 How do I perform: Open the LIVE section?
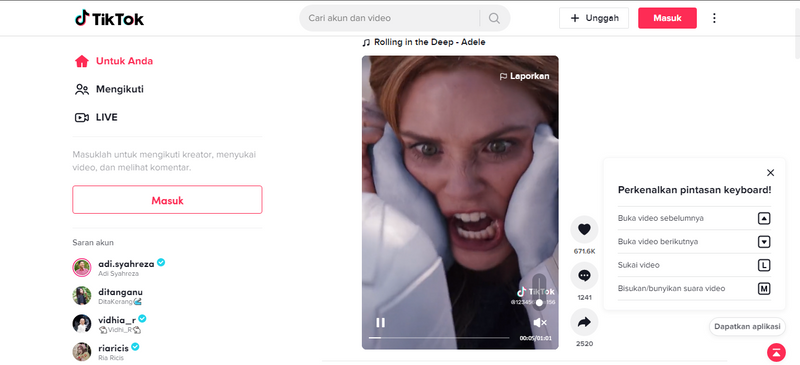coord(96,117)
